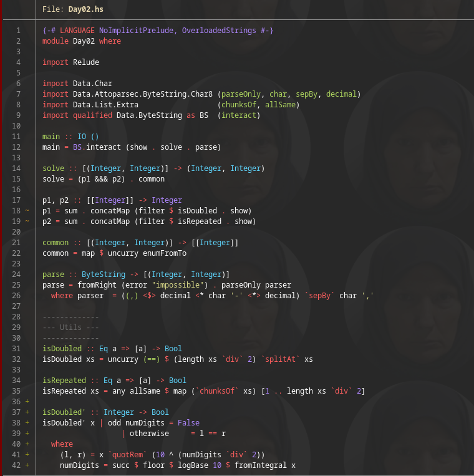Click 'Data.List.Extra' on line 8
Image resolution: width=474 pixels, height=476 pixels.
(x=105, y=105)
